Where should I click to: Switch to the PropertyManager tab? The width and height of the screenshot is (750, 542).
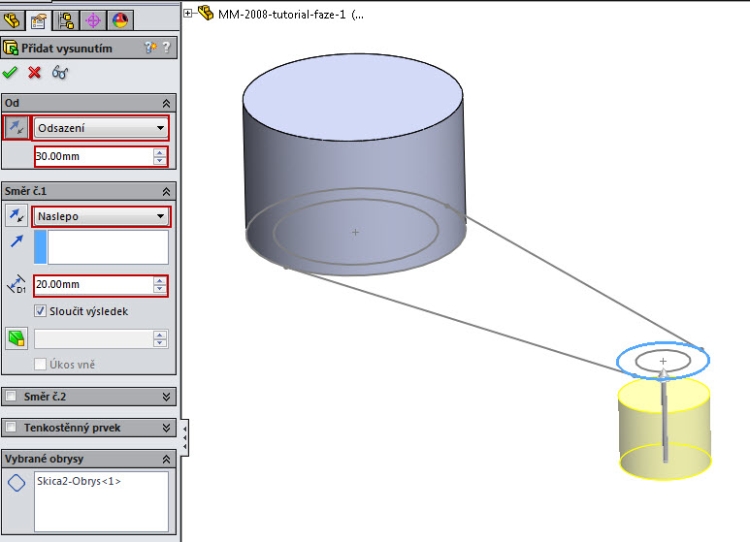pos(38,21)
